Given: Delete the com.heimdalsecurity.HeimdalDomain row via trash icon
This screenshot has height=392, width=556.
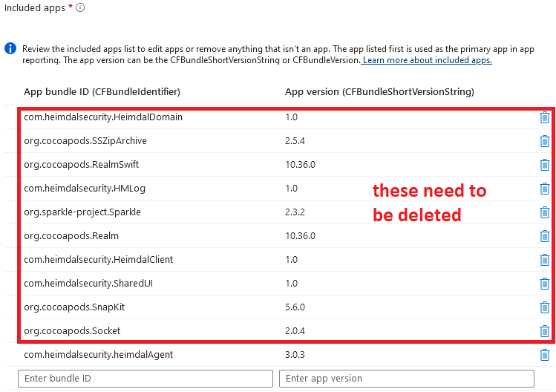Looking at the screenshot, I should coord(545,117).
